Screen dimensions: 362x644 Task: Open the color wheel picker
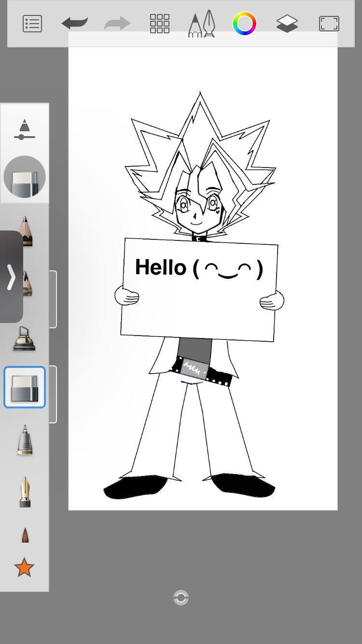245,24
